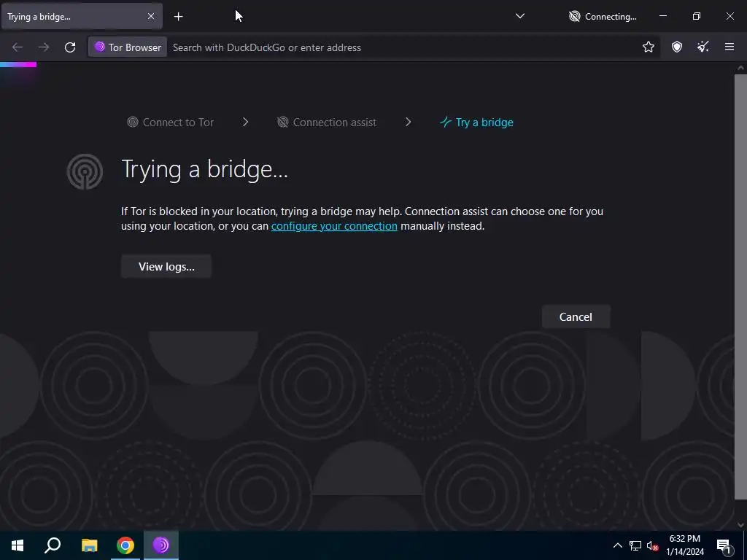Click the View logs... button
747x560 pixels.
tap(166, 267)
